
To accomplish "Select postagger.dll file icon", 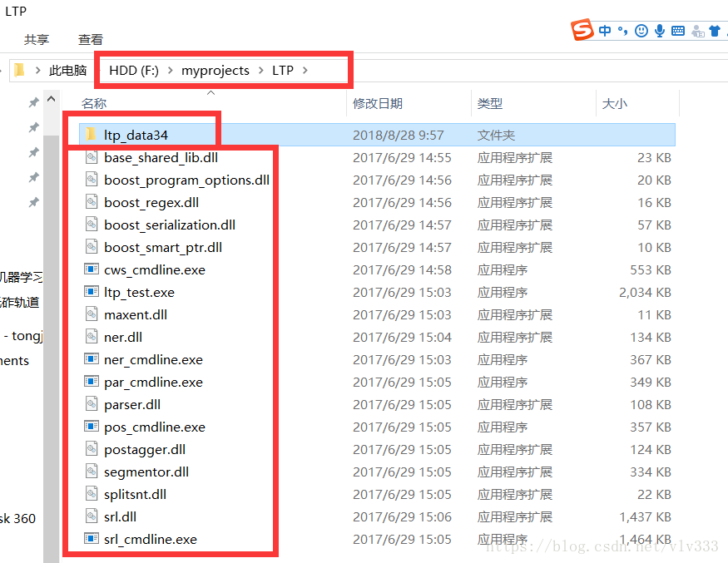I will [92, 449].
